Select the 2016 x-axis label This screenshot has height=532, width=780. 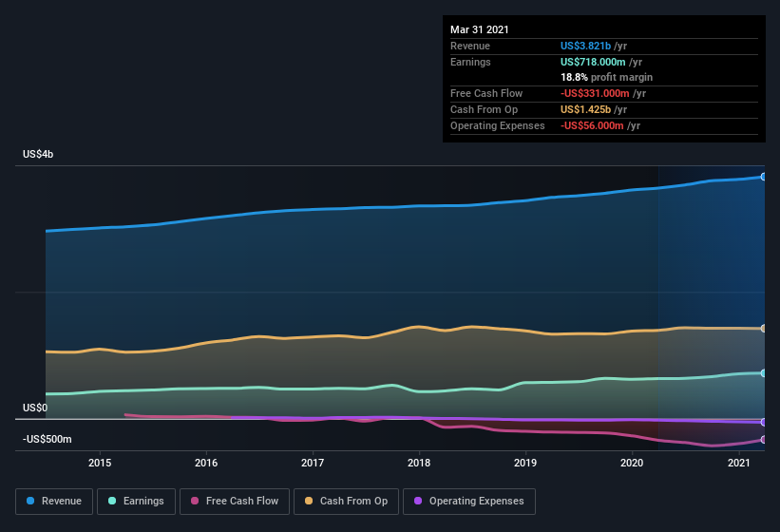coord(206,463)
